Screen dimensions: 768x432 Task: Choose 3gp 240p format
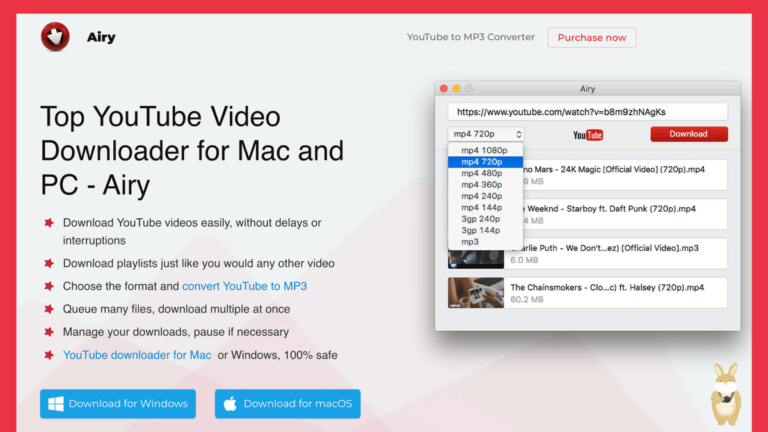click(x=485, y=219)
